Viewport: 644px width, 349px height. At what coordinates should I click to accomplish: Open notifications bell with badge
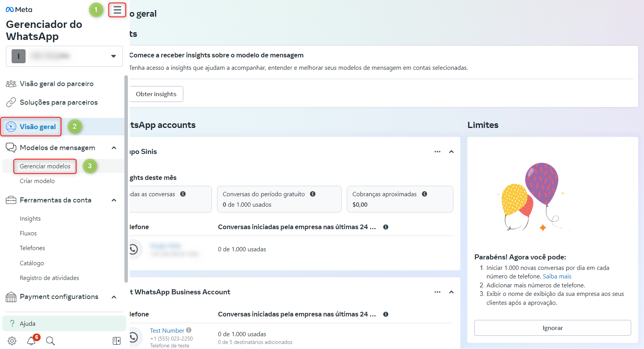tap(31, 341)
